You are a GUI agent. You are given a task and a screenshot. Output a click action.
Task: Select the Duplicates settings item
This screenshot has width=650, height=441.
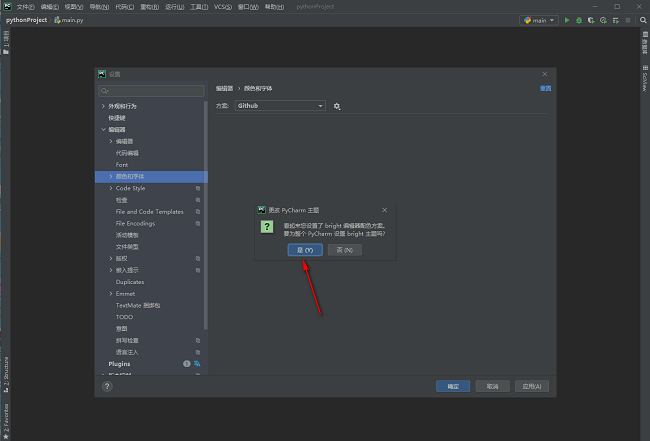pyautogui.click(x=130, y=282)
